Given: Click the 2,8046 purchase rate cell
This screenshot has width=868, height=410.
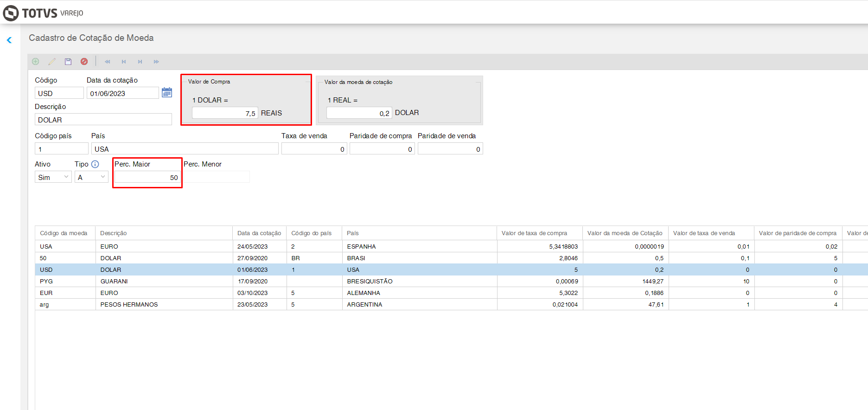Looking at the screenshot, I should [x=540, y=258].
